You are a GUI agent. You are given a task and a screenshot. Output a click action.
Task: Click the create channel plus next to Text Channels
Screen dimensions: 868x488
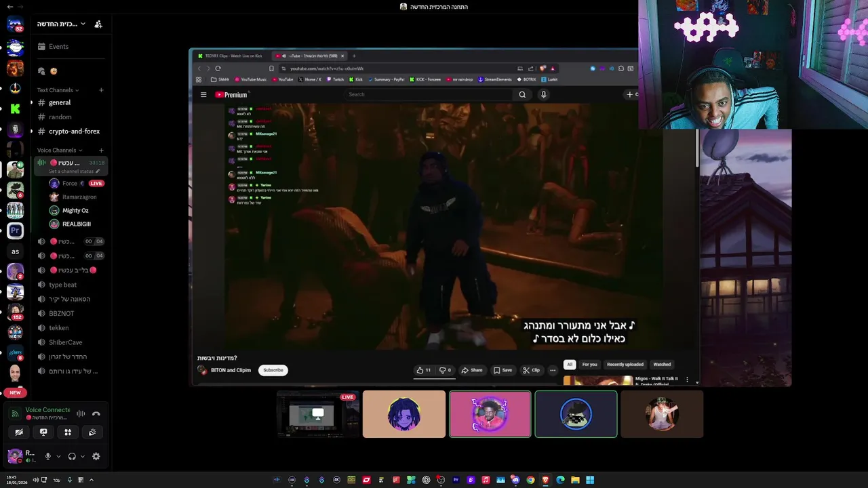pyautogui.click(x=101, y=90)
